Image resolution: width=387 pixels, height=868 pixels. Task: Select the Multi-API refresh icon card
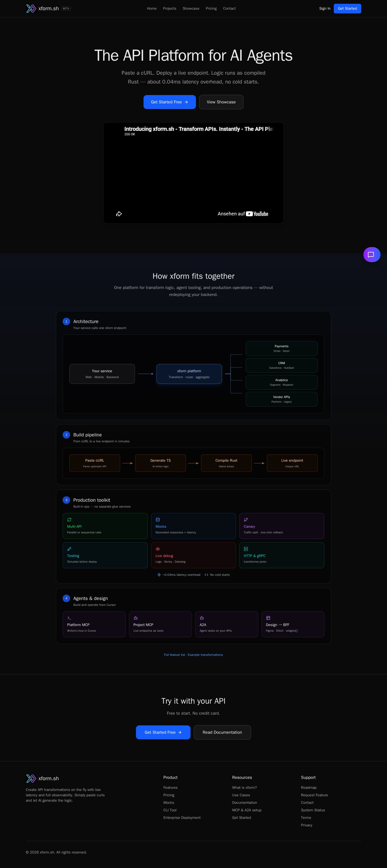tap(105, 526)
